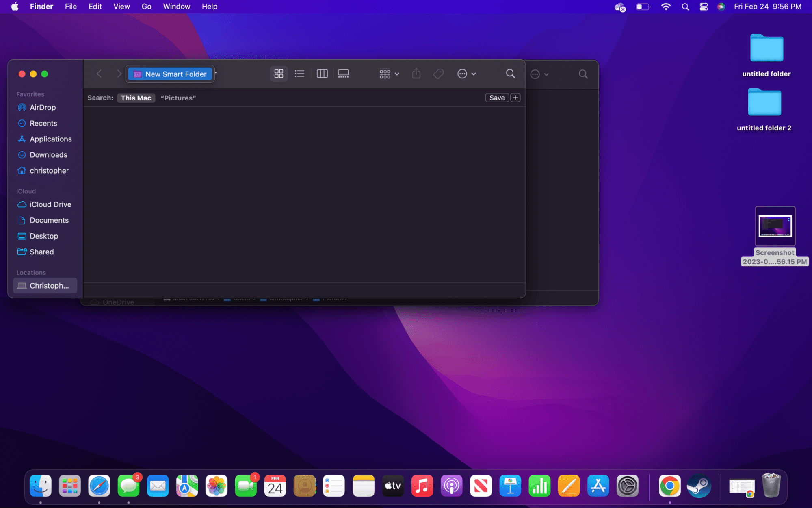Open Google Chrome from the Dock
Viewport: 812px width, 508px height.
click(669, 486)
